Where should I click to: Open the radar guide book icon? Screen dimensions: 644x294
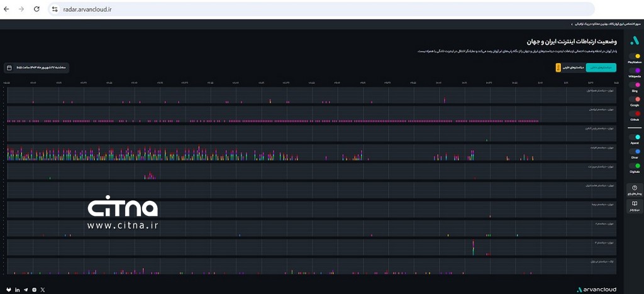click(x=635, y=205)
